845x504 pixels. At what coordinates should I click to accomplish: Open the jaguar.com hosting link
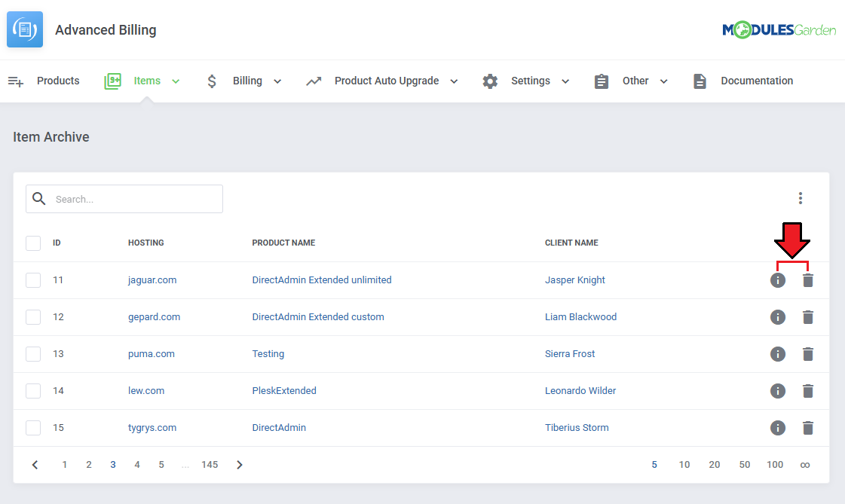click(x=152, y=280)
